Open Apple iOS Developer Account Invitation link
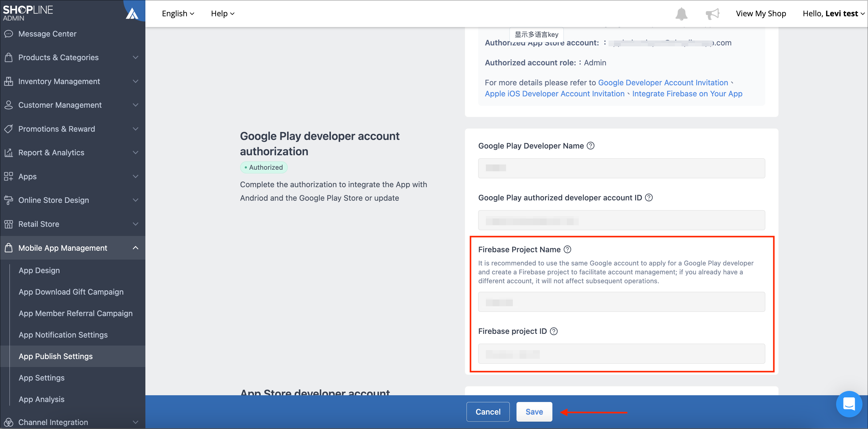 [554, 94]
